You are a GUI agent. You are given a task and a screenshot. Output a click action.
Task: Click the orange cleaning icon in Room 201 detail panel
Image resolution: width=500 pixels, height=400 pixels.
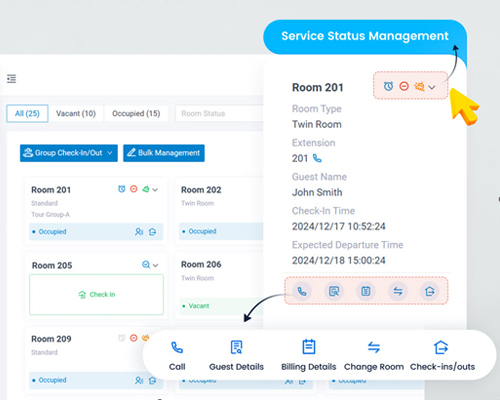(419, 87)
